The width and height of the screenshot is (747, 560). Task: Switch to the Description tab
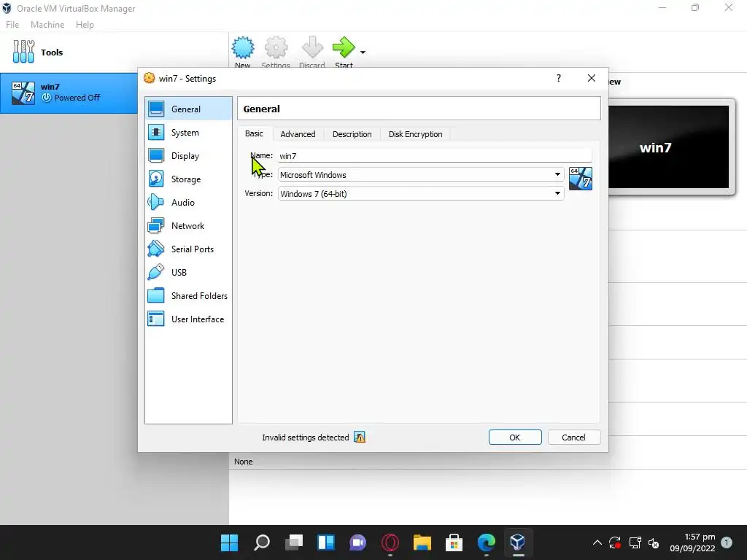[352, 134]
